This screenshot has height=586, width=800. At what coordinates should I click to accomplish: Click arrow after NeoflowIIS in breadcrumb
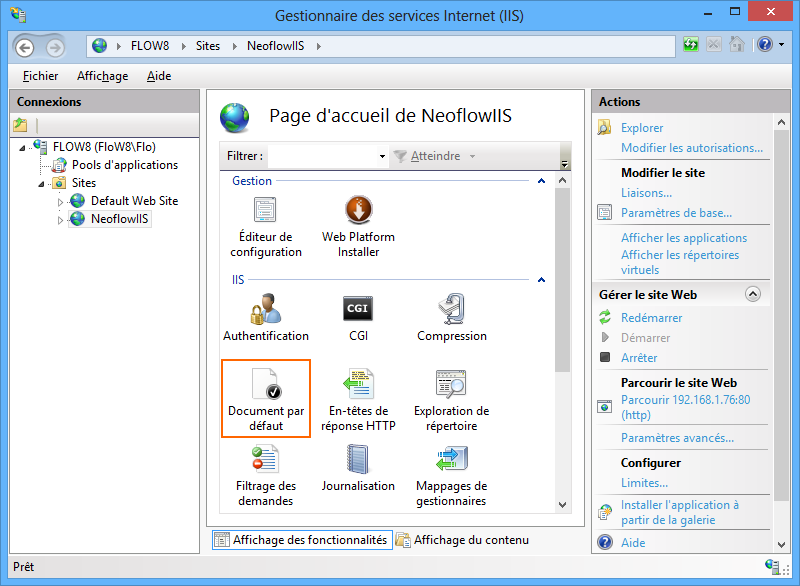pos(318,46)
